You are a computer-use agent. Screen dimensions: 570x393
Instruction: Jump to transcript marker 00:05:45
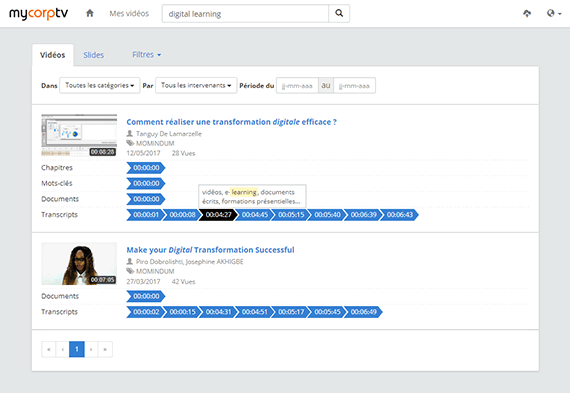click(327, 312)
